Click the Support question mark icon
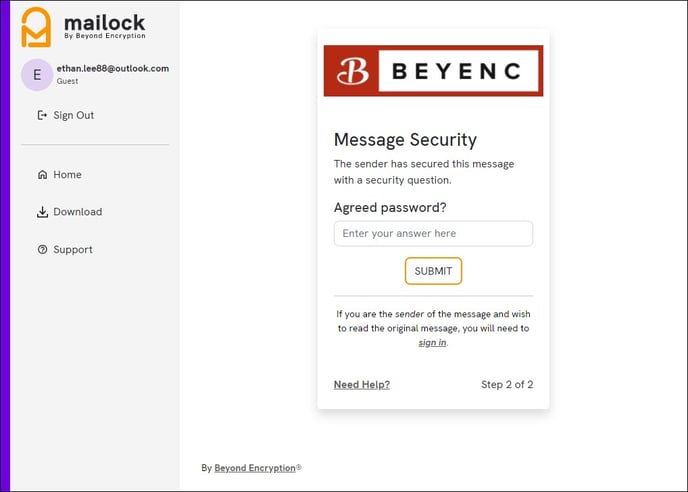Screen dimensions: 688x492 [x=42, y=250]
